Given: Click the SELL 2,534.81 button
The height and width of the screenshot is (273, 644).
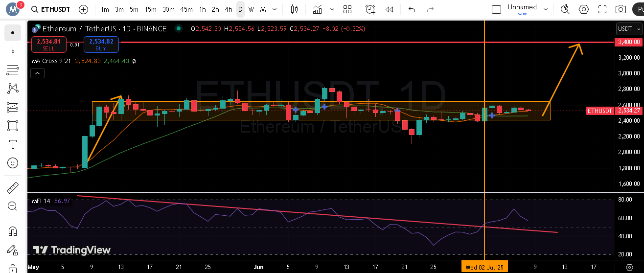Looking at the screenshot, I should click(x=48, y=45).
